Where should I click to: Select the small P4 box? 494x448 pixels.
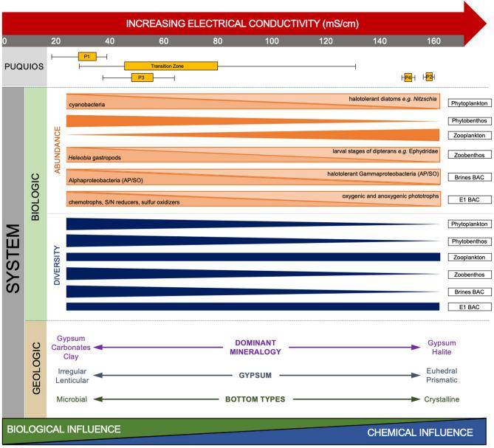(x=408, y=77)
